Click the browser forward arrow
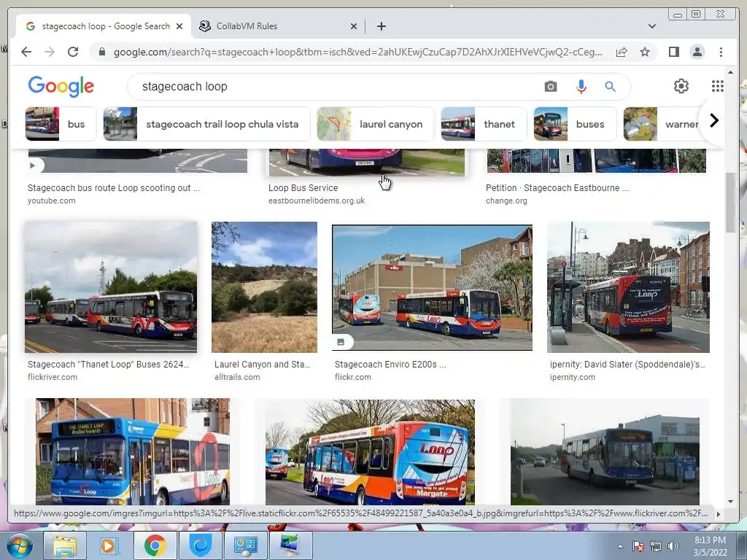The image size is (747, 560). [x=50, y=52]
